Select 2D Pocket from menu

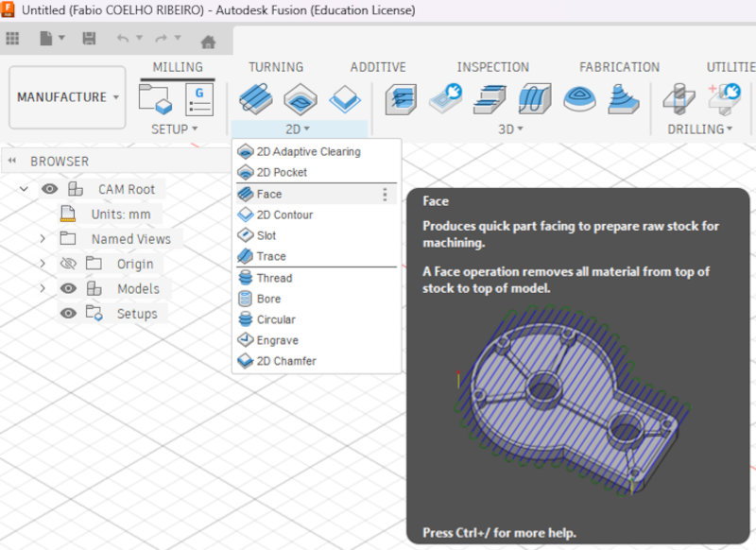317,172
